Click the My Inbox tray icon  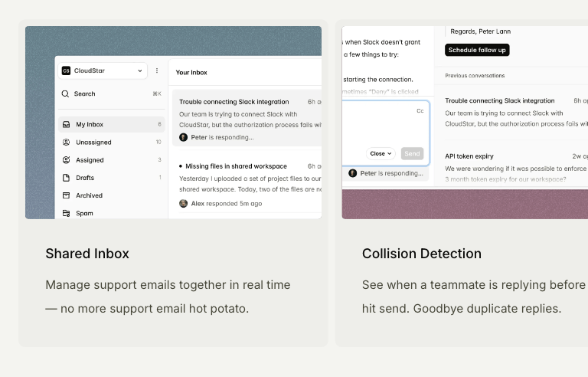(x=67, y=124)
